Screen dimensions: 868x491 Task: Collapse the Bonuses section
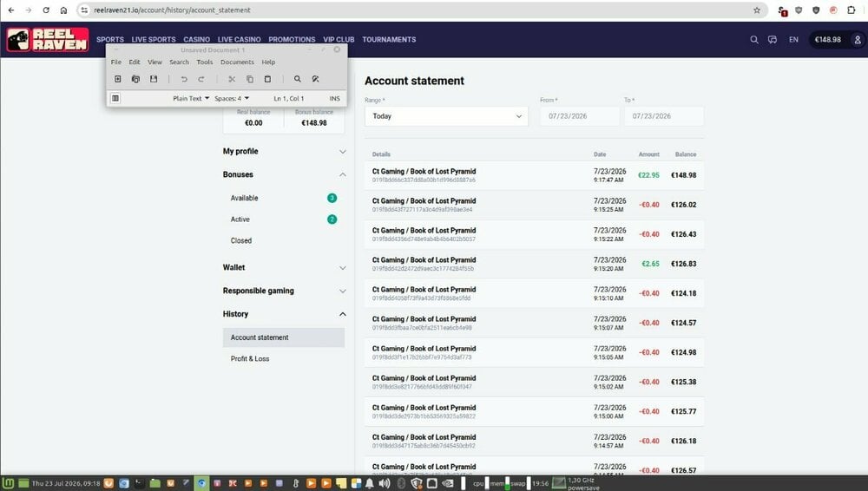[x=284, y=174]
